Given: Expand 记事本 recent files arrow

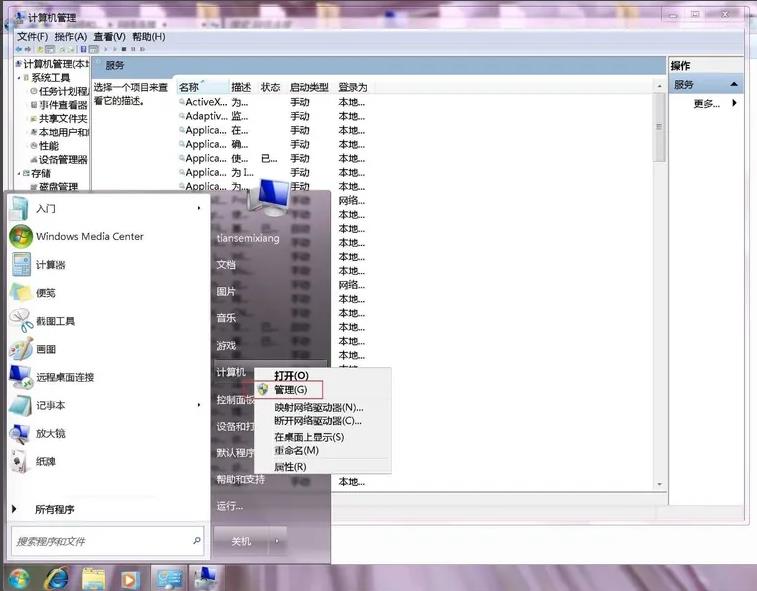Looking at the screenshot, I should 199,405.
